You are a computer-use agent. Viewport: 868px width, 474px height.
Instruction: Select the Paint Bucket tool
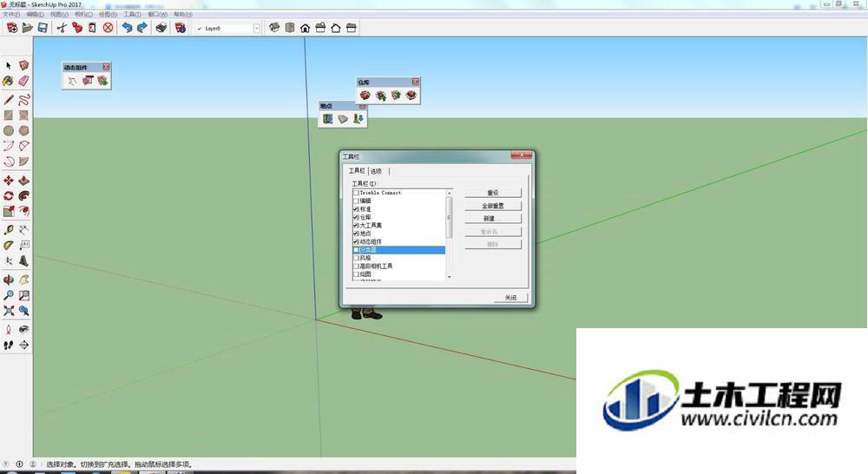(9, 81)
